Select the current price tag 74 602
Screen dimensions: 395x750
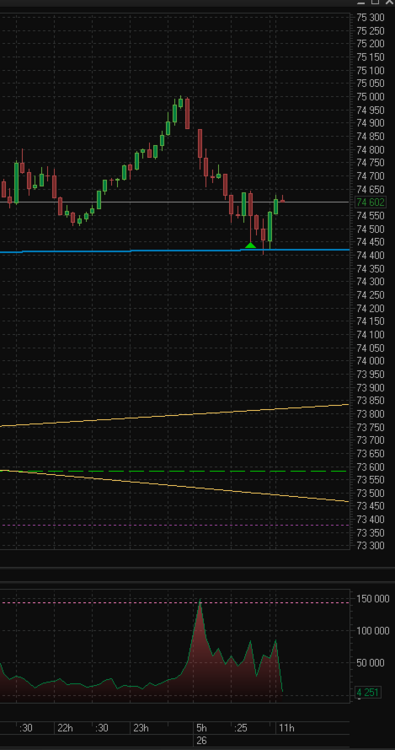point(370,202)
